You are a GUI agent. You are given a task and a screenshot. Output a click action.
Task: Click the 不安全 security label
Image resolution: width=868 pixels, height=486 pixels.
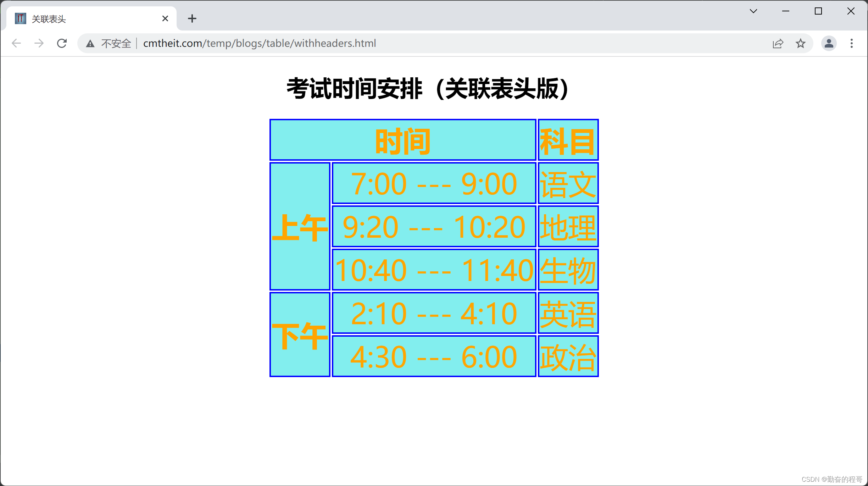point(116,44)
